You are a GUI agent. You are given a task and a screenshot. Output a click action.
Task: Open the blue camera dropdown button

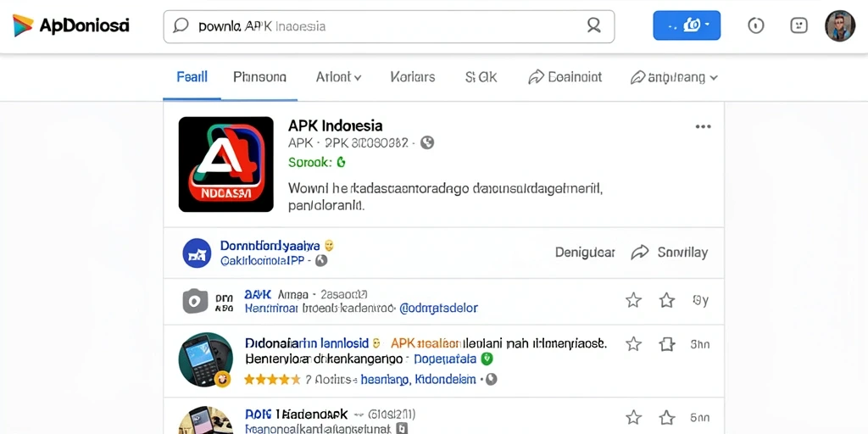[x=687, y=25]
